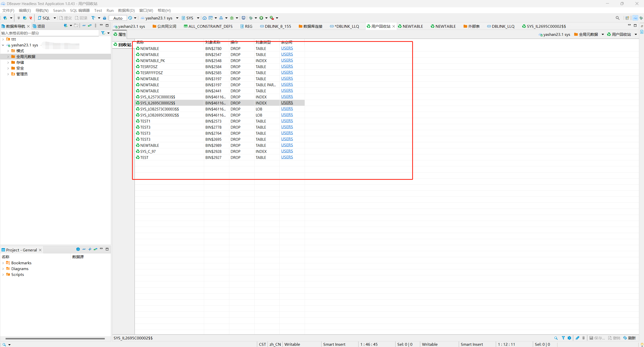The width and height of the screenshot is (644, 347).
Task: Open a new SQL editor with SQL button
Action: (x=44, y=18)
